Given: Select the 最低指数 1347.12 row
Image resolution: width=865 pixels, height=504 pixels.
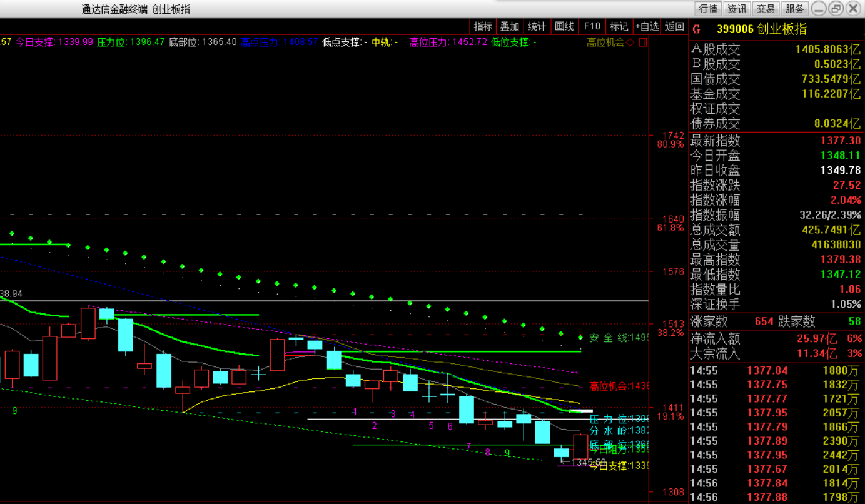Looking at the screenshot, I should click(x=776, y=275).
